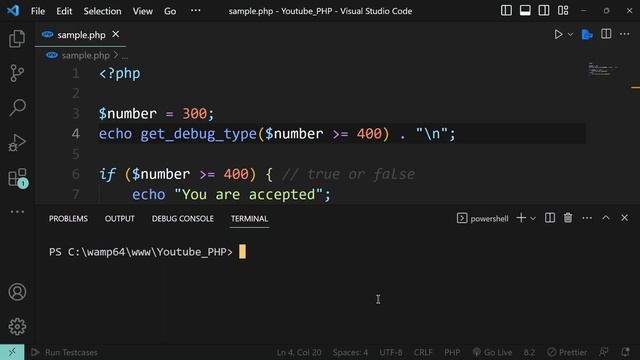Click line 4 echo get_debug_type code
640x360 pixels.
[x=277, y=134]
